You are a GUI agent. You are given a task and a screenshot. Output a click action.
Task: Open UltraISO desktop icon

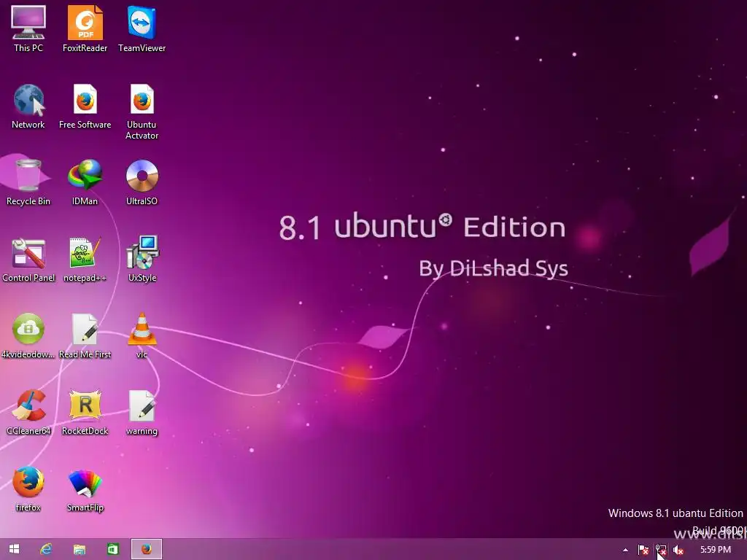tap(142, 182)
